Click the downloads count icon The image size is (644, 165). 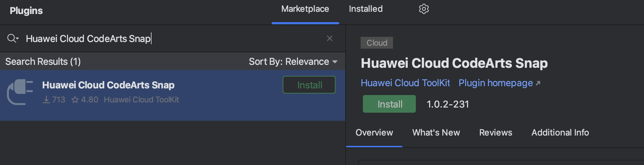click(x=46, y=100)
